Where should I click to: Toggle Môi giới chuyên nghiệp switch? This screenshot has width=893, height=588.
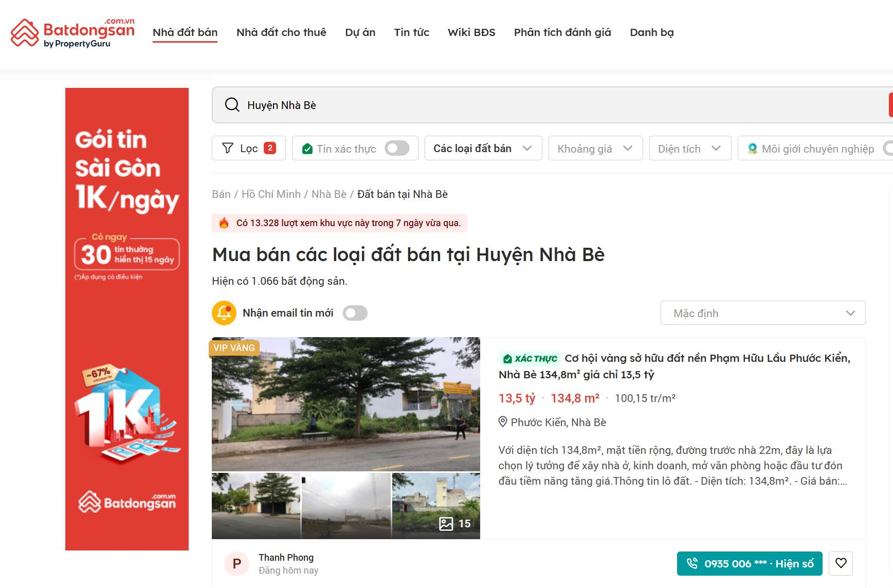[x=888, y=149]
